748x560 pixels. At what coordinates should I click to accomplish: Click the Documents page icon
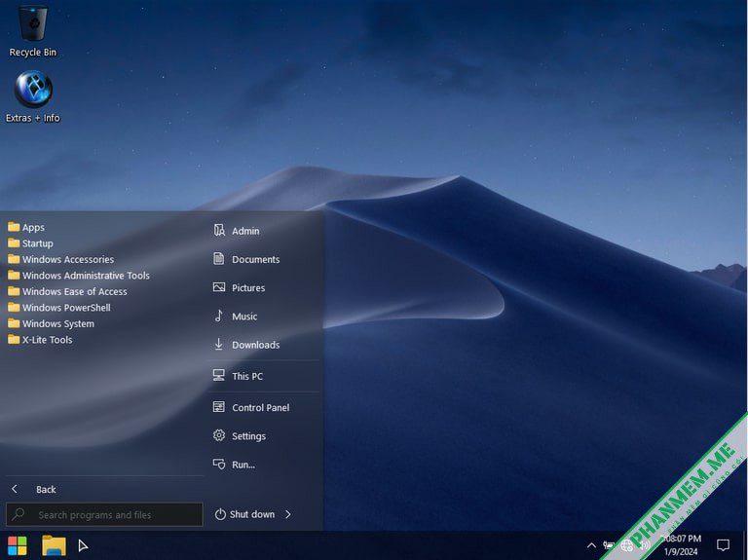pyautogui.click(x=219, y=259)
